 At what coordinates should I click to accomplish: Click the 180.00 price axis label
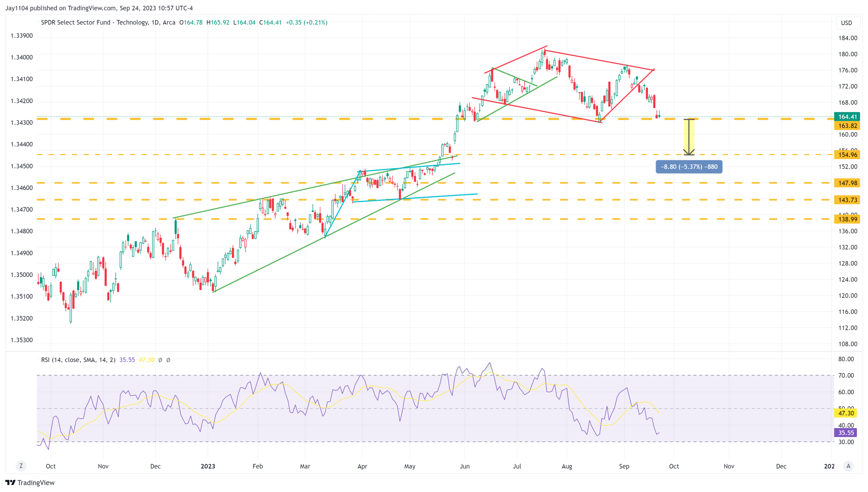pyautogui.click(x=848, y=54)
